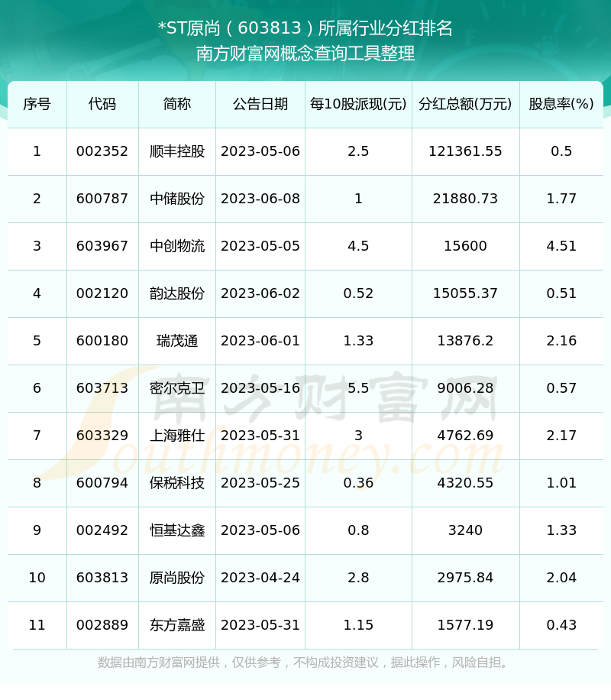This screenshot has height=700, width=611.
Task: Click the 股息率(%) column header
Action: click(x=562, y=105)
